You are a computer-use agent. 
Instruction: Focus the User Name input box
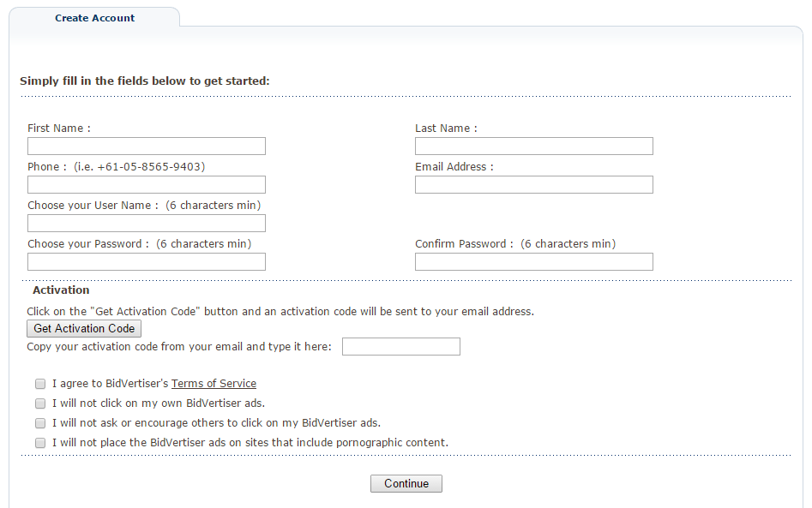(x=147, y=224)
